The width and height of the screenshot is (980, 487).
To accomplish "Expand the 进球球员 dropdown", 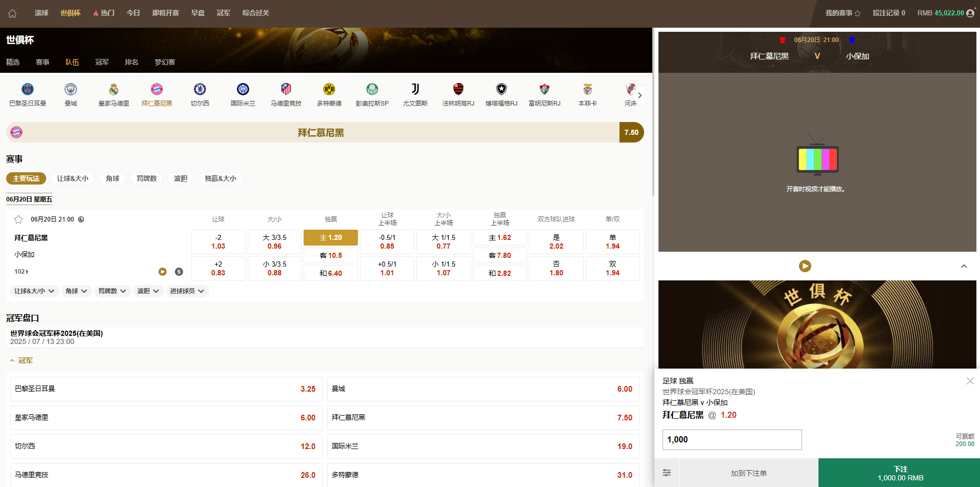I will point(187,291).
